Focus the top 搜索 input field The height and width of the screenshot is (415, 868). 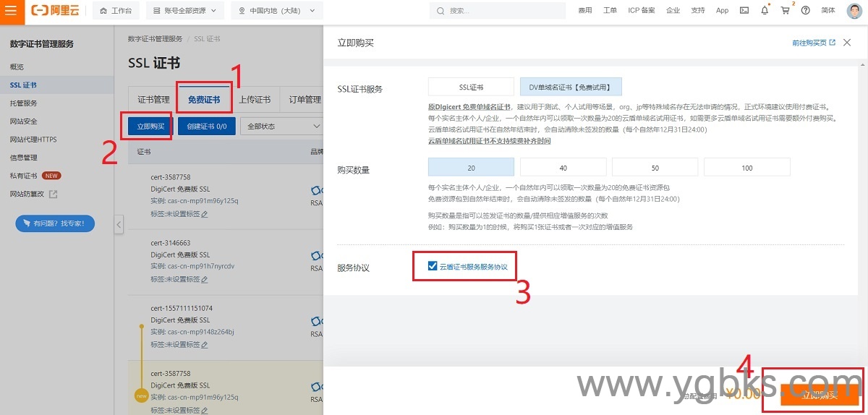coord(498,11)
